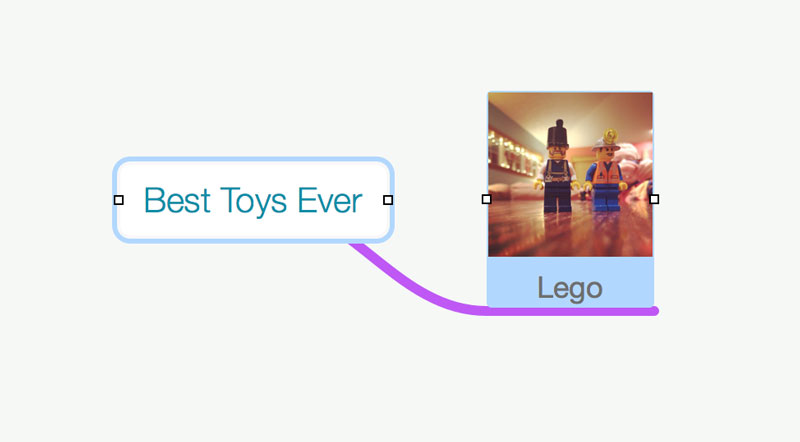Screen dimensions: 800x442
Task: Select the "Best Toys Ever" central node
Action: point(253,200)
